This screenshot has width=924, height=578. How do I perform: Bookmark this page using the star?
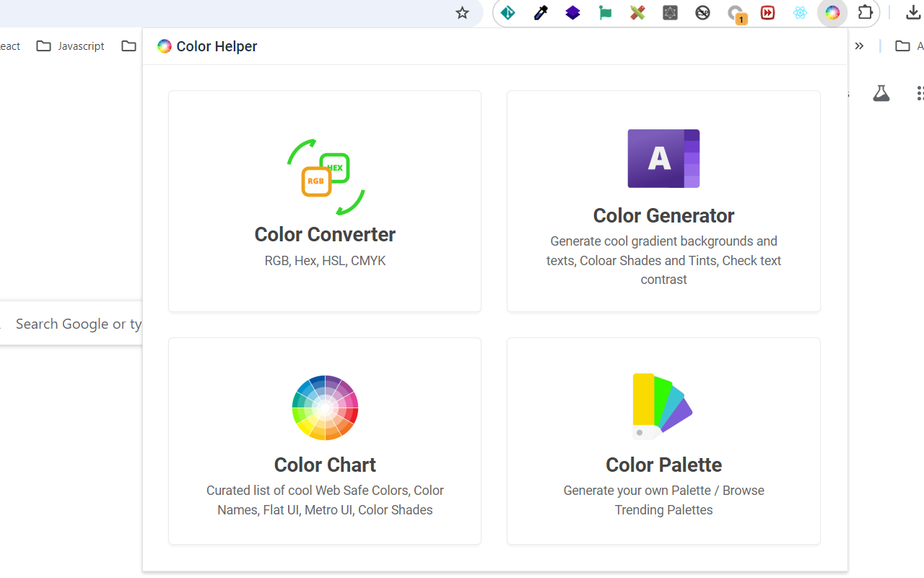tap(462, 12)
